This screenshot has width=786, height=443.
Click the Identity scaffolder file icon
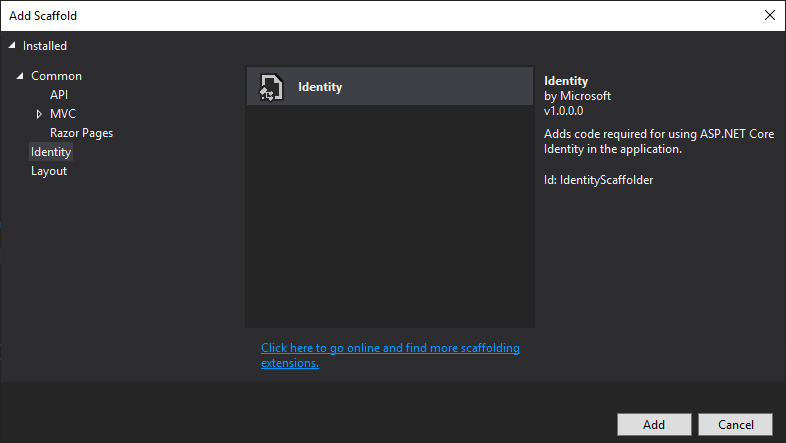point(268,87)
